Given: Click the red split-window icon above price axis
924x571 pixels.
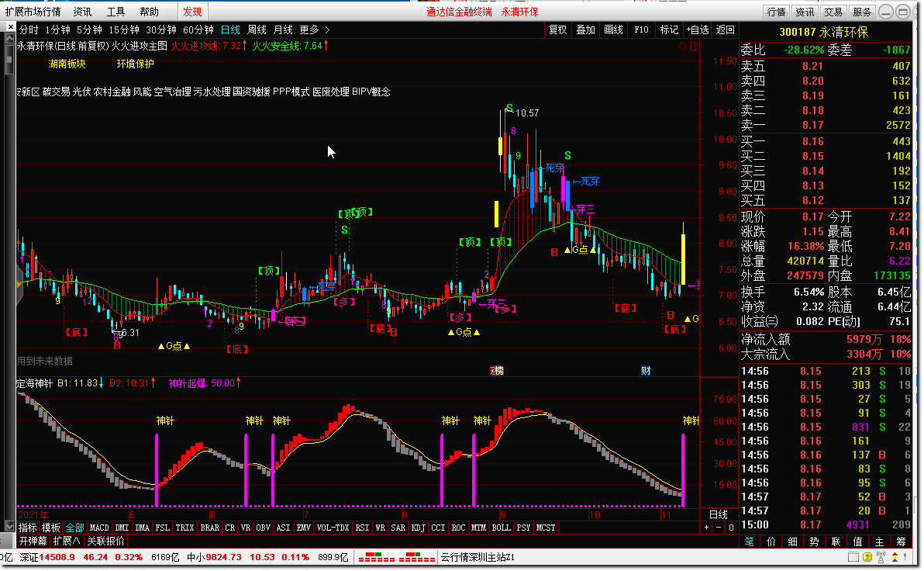Looking at the screenshot, I should coord(694,46).
